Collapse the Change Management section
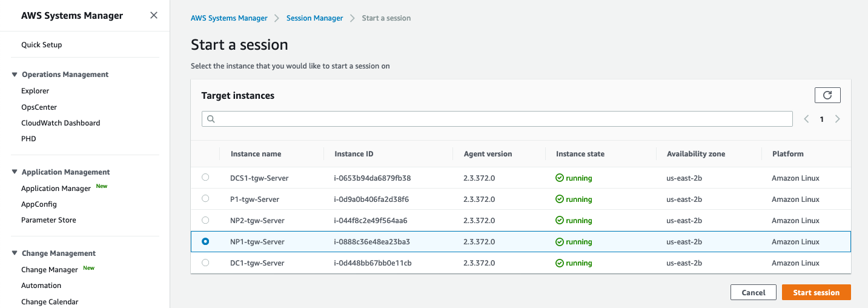 15,253
